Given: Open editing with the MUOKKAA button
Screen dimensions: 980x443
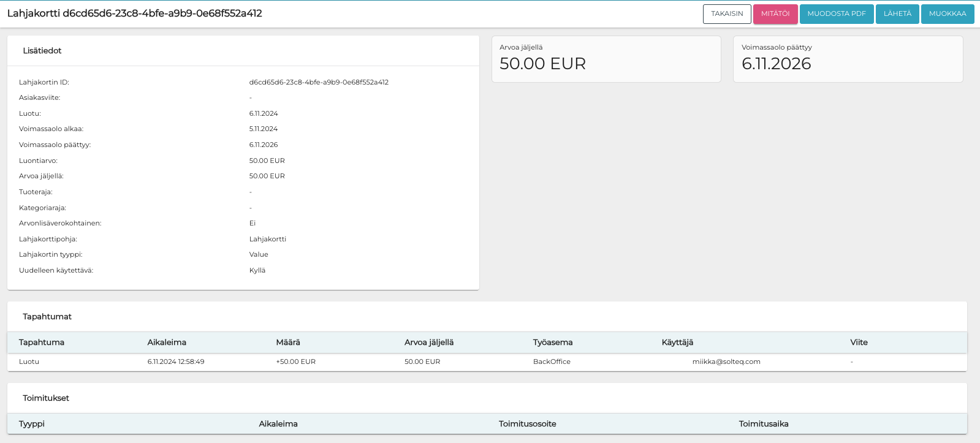Looking at the screenshot, I should coord(947,13).
